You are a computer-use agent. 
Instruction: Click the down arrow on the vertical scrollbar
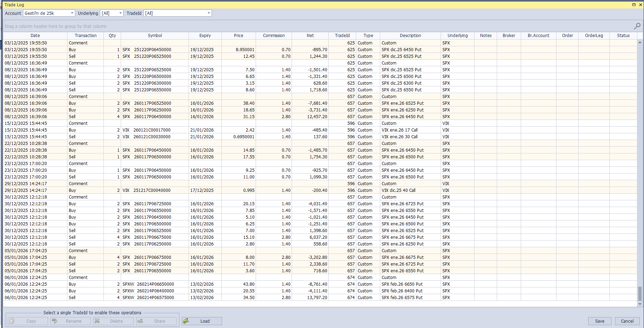pos(640,305)
